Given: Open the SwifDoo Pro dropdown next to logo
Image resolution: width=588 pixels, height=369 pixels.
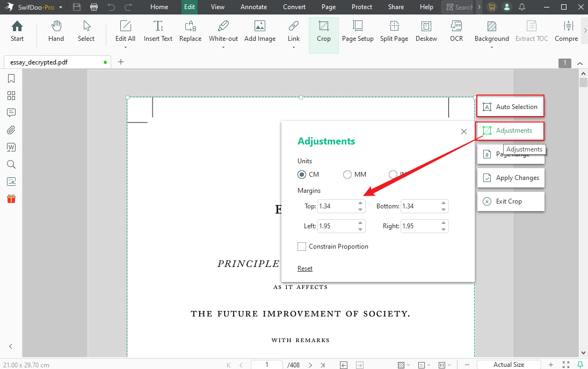Looking at the screenshot, I should pyautogui.click(x=60, y=7).
